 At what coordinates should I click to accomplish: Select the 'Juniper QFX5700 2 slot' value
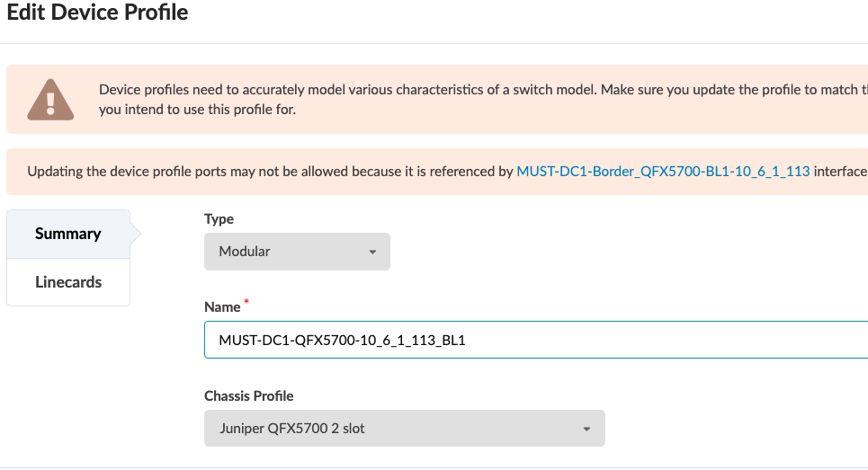coord(291,429)
